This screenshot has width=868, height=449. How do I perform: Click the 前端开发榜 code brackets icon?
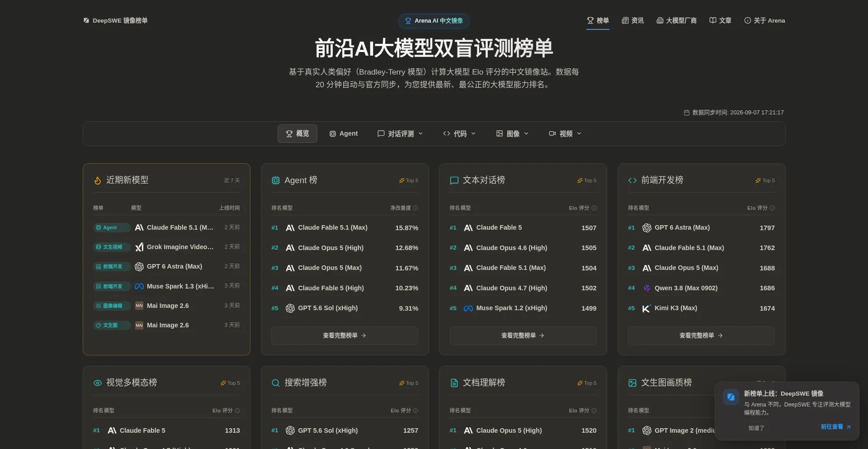click(632, 180)
